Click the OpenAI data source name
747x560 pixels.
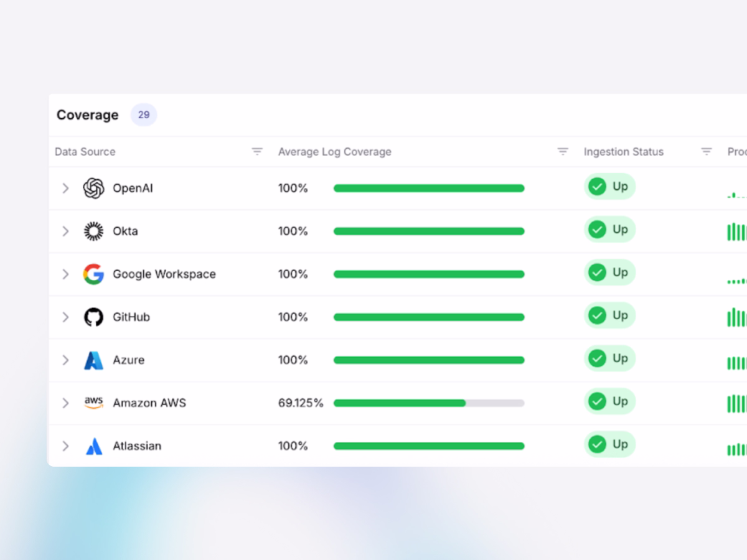click(x=133, y=188)
